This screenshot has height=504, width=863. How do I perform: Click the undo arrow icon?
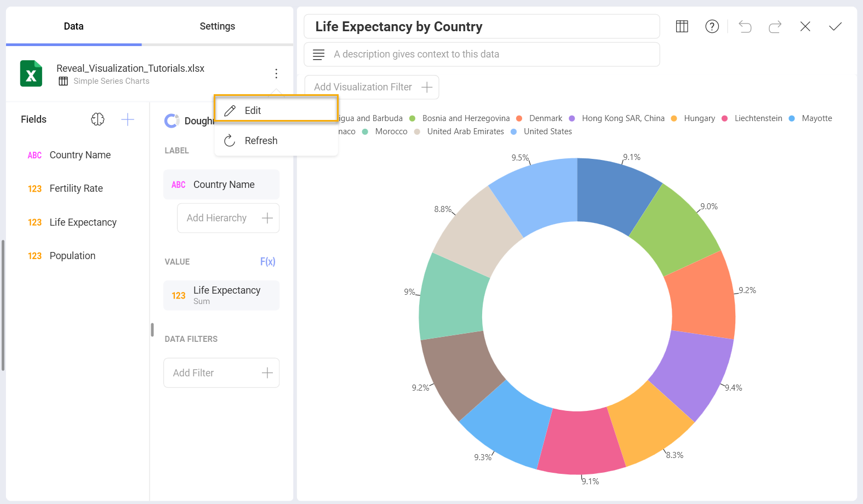pos(745,26)
